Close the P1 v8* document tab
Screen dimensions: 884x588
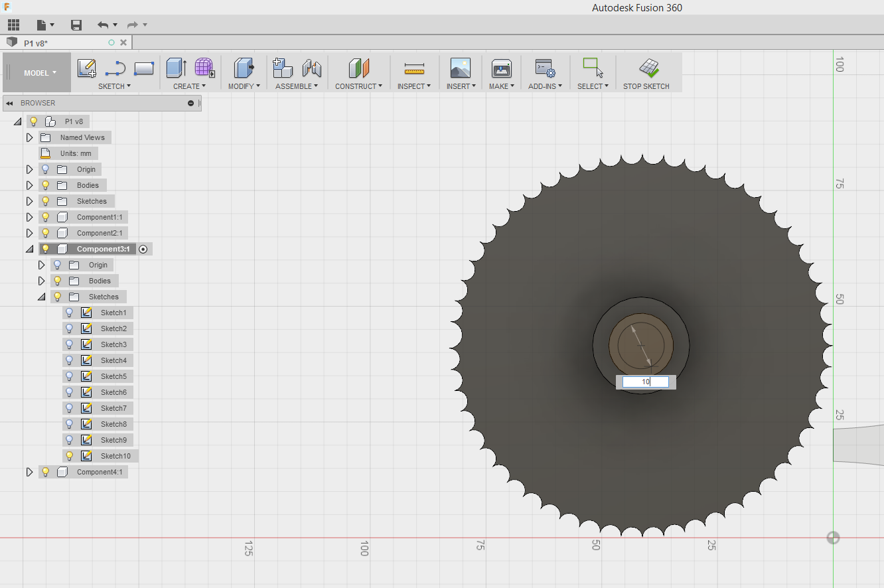point(123,42)
